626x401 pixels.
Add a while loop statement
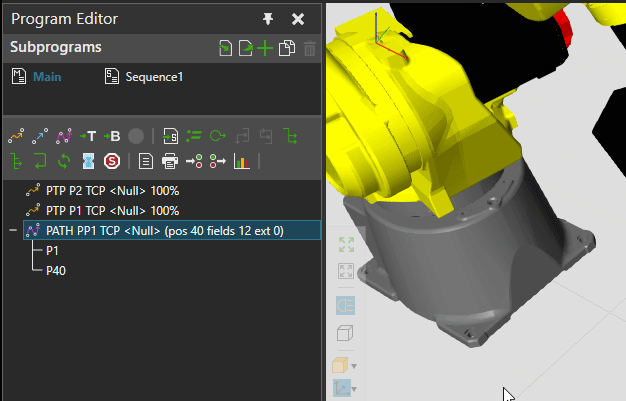click(218, 137)
